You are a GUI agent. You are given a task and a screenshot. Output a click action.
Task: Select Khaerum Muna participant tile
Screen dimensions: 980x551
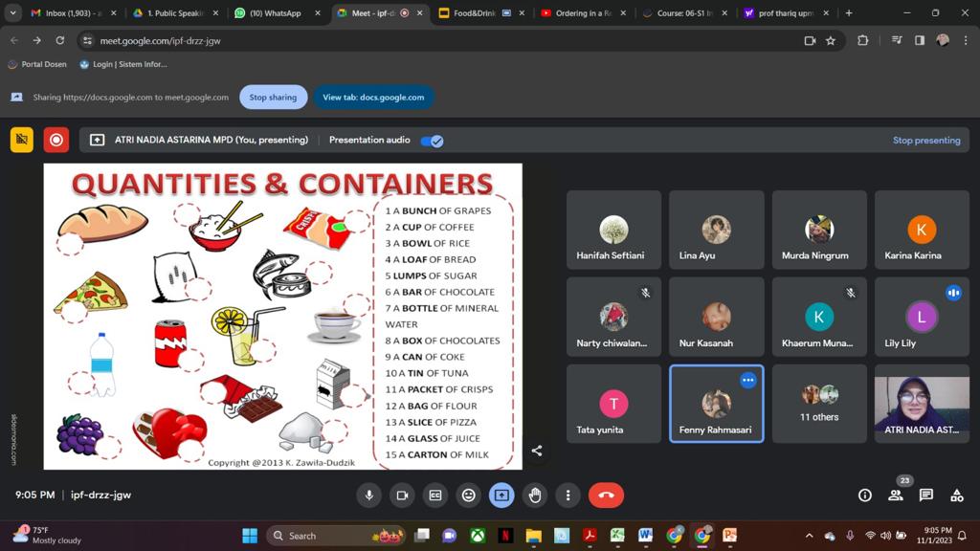pos(819,318)
